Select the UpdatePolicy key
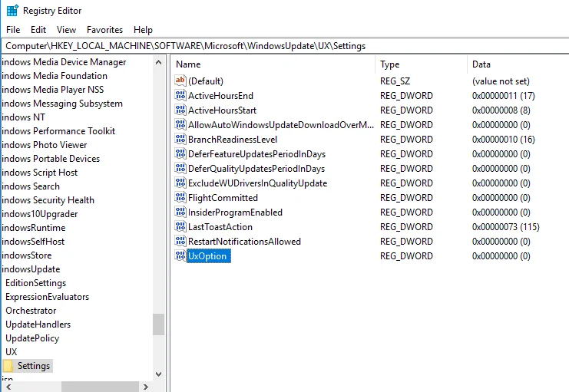This screenshot has height=392, width=569. click(x=32, y=338)
